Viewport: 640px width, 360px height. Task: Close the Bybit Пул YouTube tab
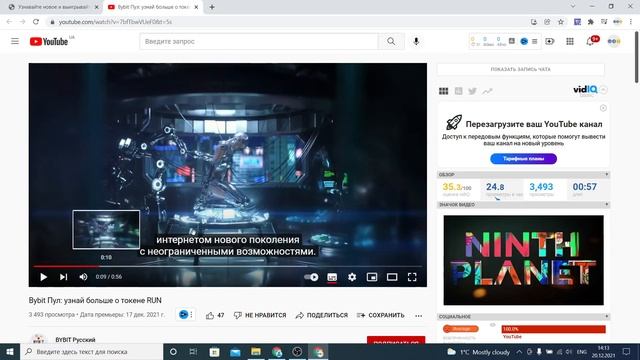tap(196, 7)
